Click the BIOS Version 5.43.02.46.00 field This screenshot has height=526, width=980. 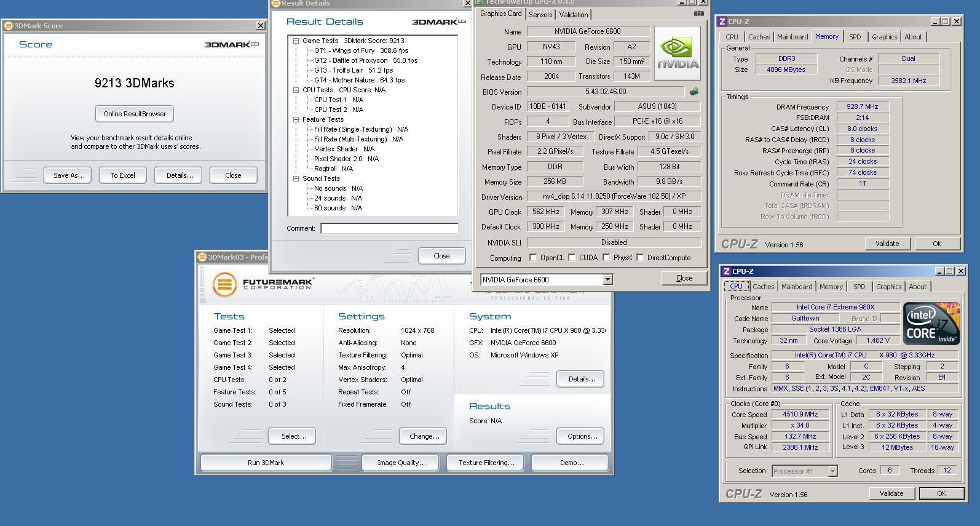point(606,92)
